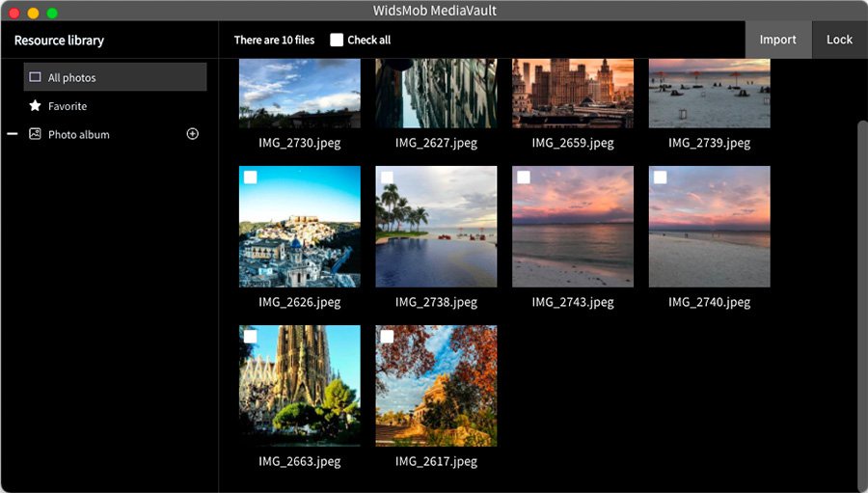
Task: Open the IMG_2659.jpeg city skyline thumbnail
Action: [573, 93]
